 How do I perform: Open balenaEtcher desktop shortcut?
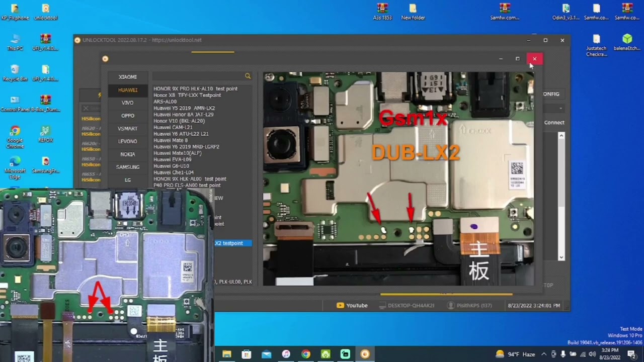[627, 42]
